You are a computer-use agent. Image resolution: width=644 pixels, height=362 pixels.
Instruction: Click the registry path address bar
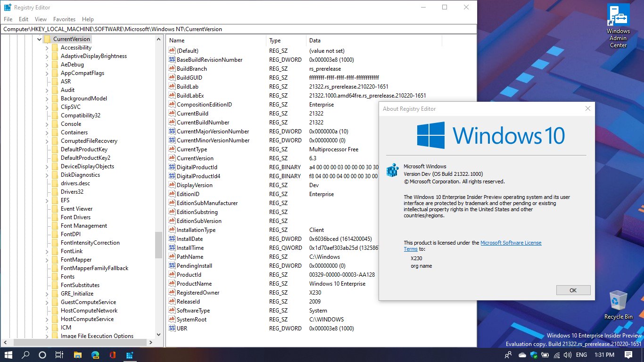click(x=239, y=29)
